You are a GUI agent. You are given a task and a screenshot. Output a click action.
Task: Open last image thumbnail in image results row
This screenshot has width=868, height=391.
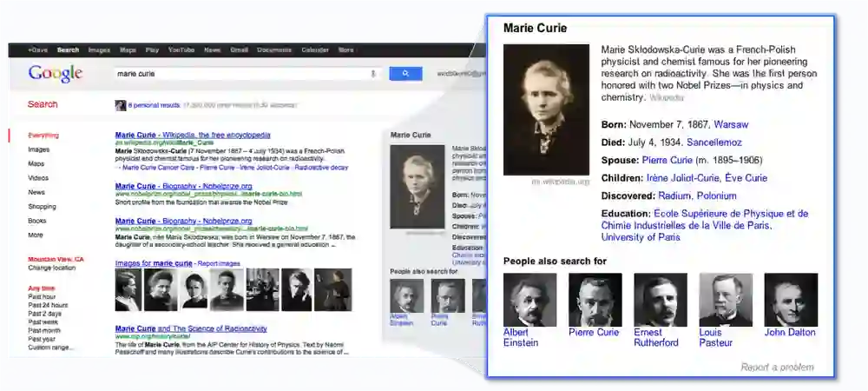point(332,289)
